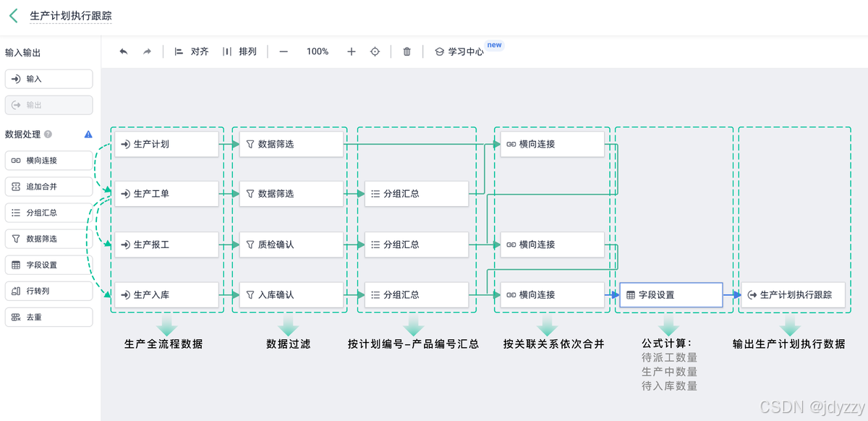
Task: Go back using the green chevron arrow
Action: point(13,16)
